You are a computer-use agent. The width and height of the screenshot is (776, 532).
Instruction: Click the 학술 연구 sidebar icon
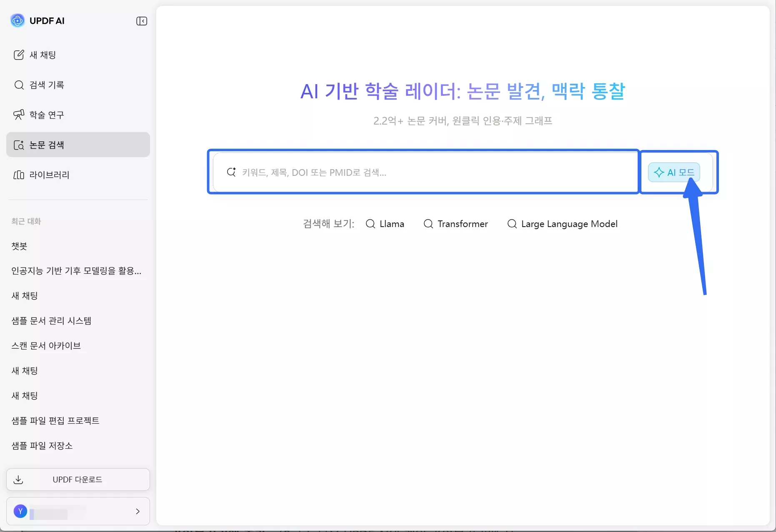(x=19, y=115)
